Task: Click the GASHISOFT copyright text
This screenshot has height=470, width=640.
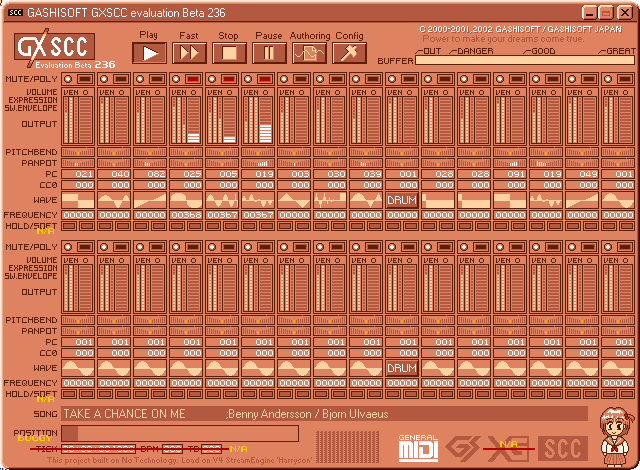Action: pos(520,29)
